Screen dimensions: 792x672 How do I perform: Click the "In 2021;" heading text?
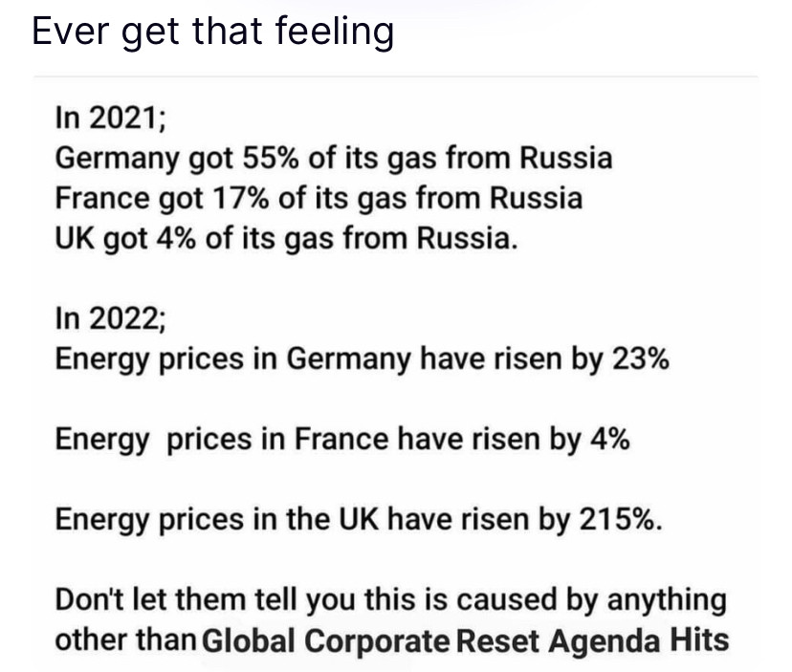[110, 119]
